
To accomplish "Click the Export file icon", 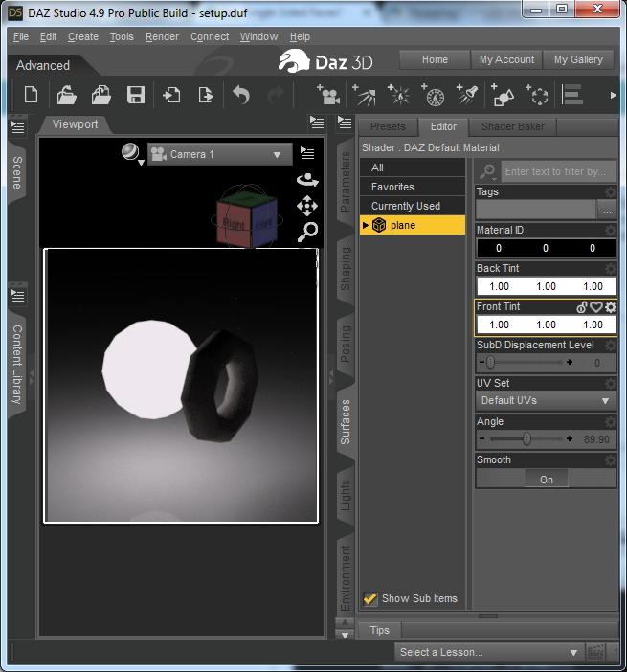I will click(206, 95).
